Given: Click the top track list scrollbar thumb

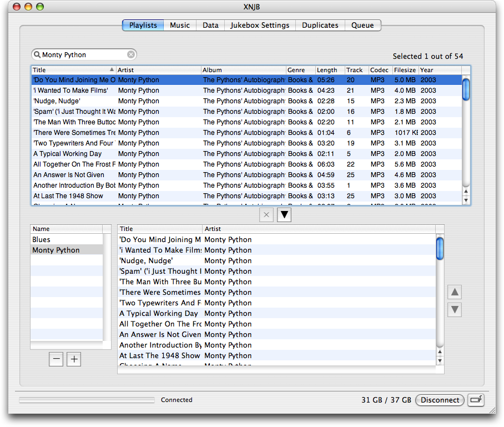Looking at the screenshot, I should coord(466,89).
